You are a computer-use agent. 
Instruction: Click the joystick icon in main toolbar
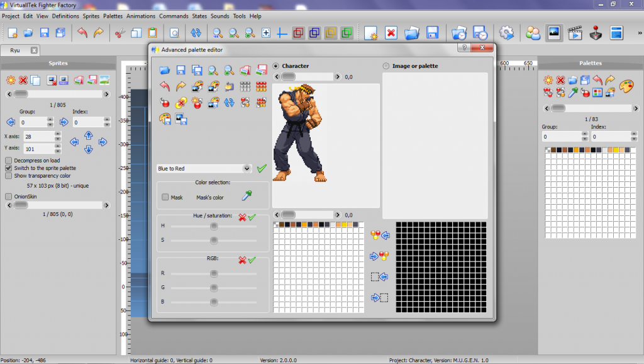[596, 33]
